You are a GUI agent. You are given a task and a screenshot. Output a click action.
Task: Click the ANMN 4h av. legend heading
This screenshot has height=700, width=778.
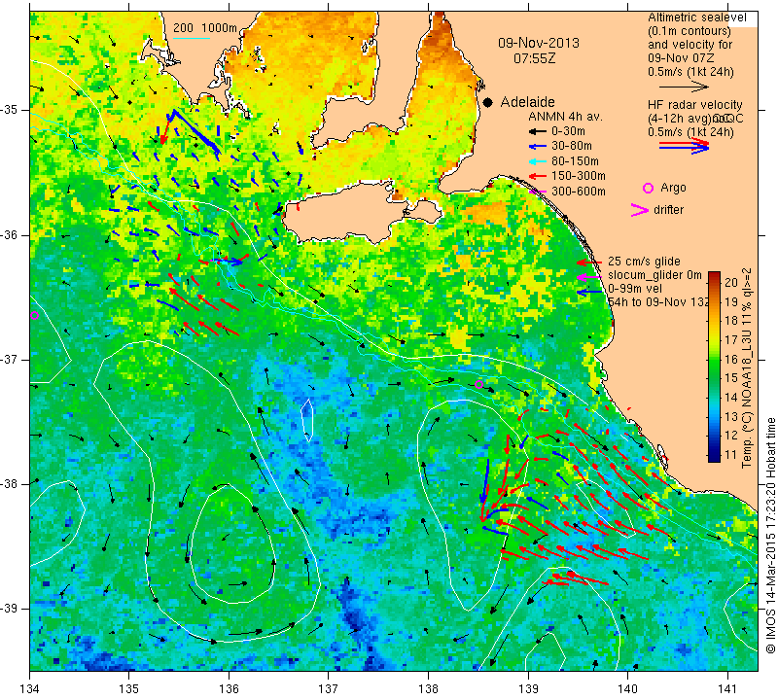pos(565,117)
